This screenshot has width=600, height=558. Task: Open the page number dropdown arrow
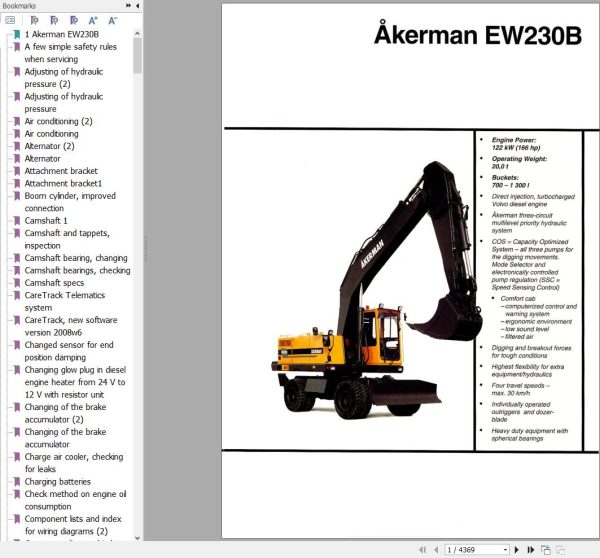pyautogui.click(x=505, y=550)
